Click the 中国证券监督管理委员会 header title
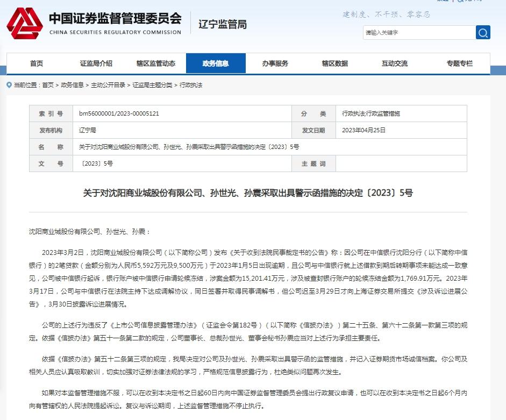The width and height of the screenshot is (506, 420). (x=115, y=19)
